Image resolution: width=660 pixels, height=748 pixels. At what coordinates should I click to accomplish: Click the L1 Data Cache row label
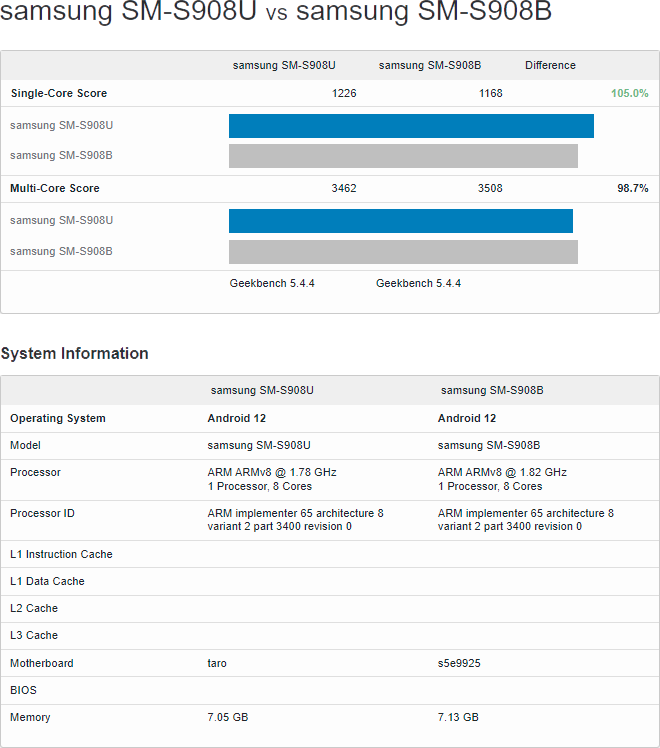pos(47,581)
